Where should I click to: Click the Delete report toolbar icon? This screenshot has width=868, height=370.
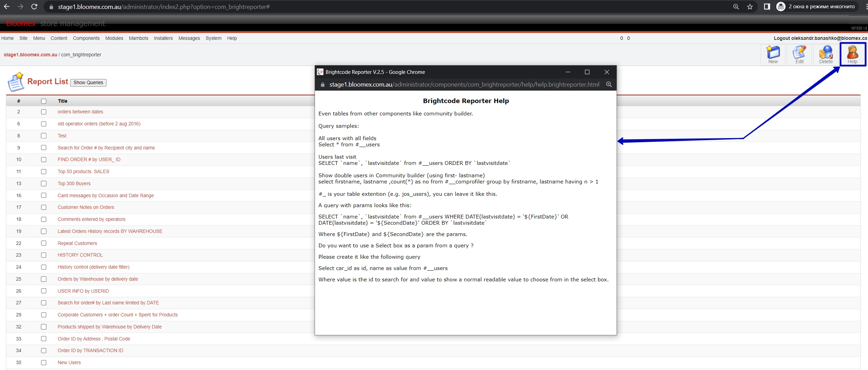(x=826, y=54)
